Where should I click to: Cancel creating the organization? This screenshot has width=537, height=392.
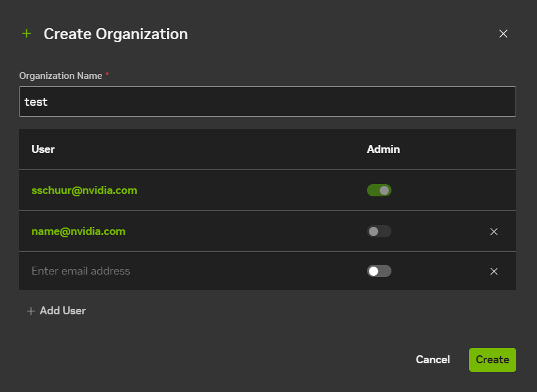[x=432, y=360]
